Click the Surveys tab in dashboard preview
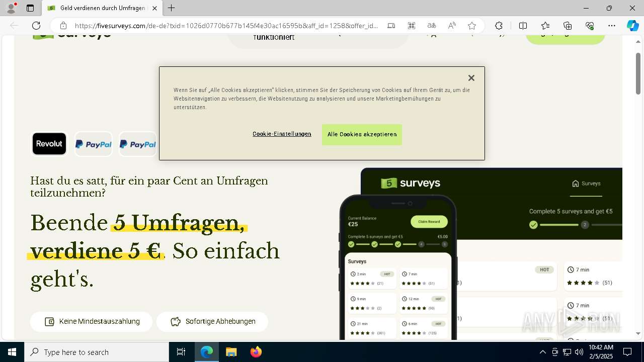 coord(586,184)
